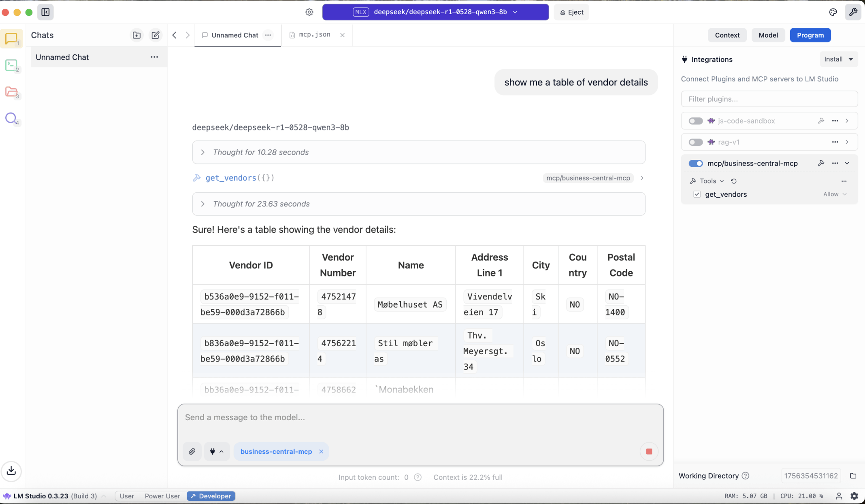This screenshot has width=865, height=504.
Task: Click the Filter plugins input field
Action: pos(769,99)
